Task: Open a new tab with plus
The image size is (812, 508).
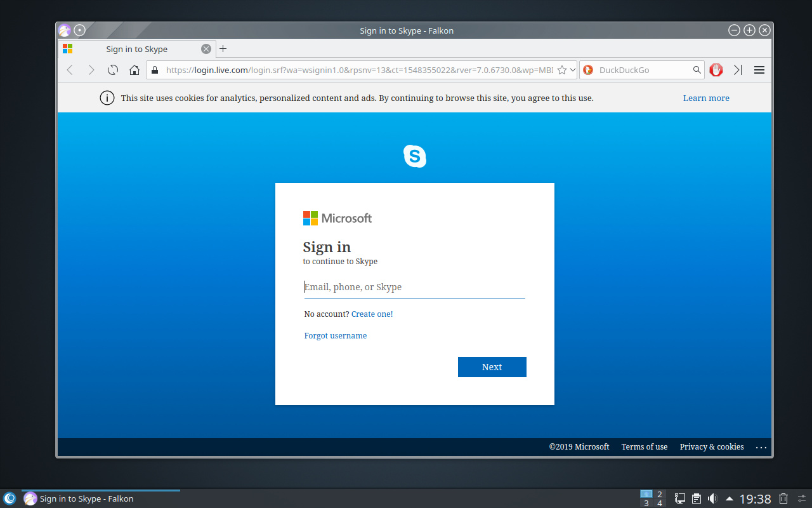Action: click(x=223, y=49)
